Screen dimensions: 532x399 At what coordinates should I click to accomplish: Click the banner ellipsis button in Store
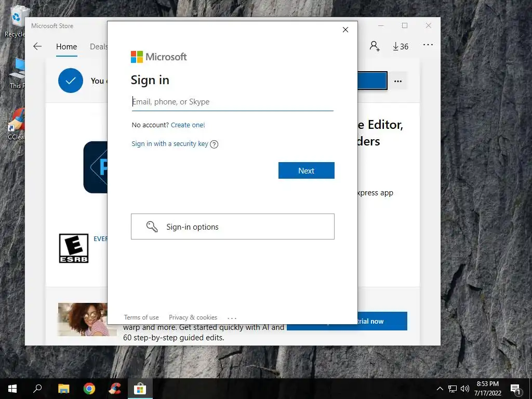[397, 81]
